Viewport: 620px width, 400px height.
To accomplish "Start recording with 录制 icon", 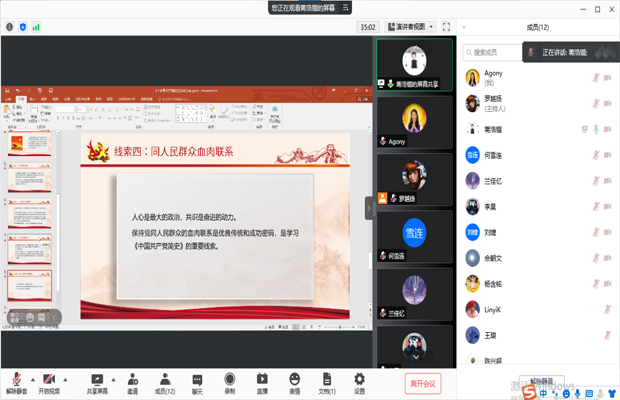I will click(230, 379).
